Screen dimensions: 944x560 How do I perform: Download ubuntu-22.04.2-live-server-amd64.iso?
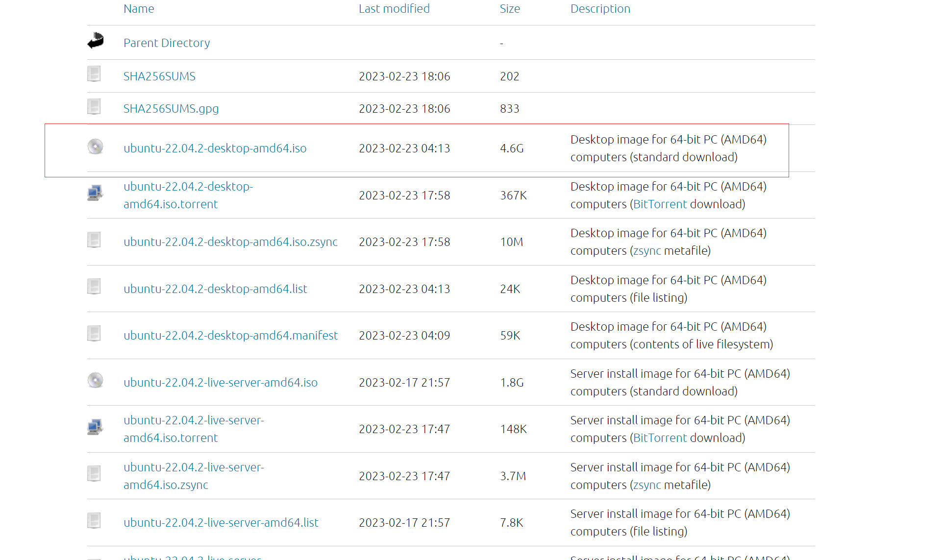point(221,383)
